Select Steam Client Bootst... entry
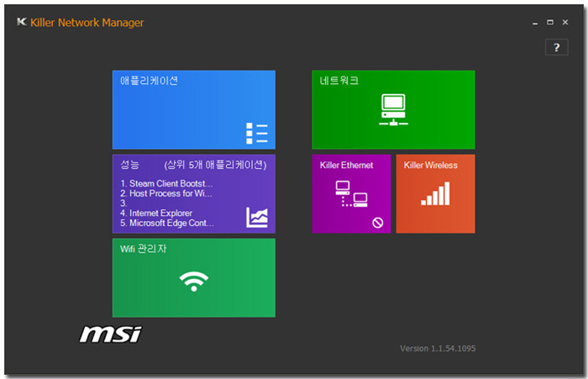 pyautogui.click(x=166, y=183)
